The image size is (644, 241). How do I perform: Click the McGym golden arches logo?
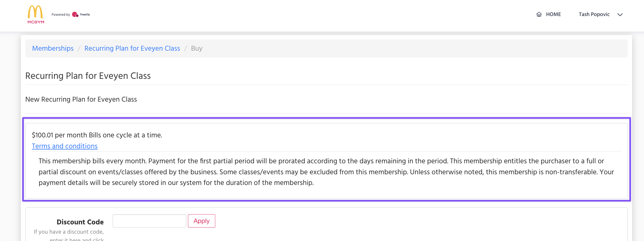(x=36, y=12)
